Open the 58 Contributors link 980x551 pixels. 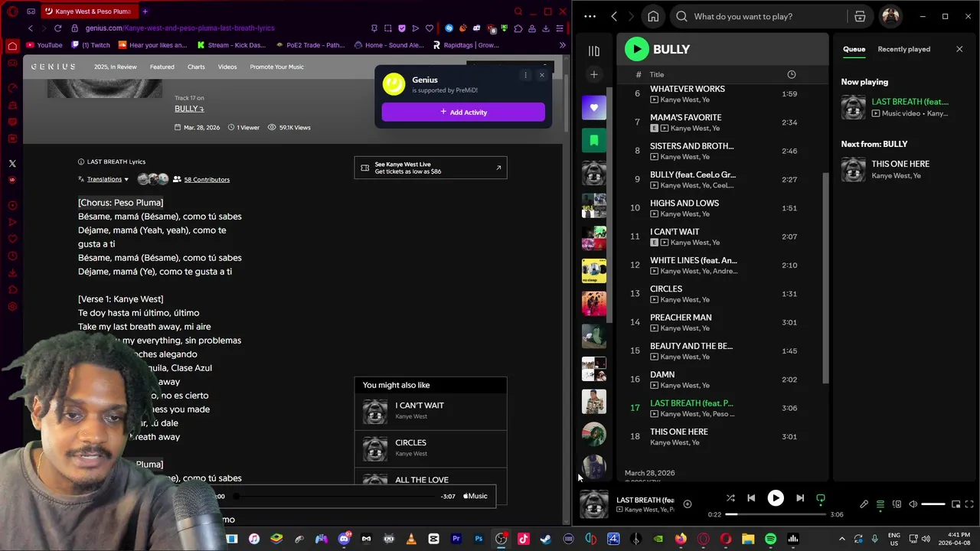(x=206, y=179)
